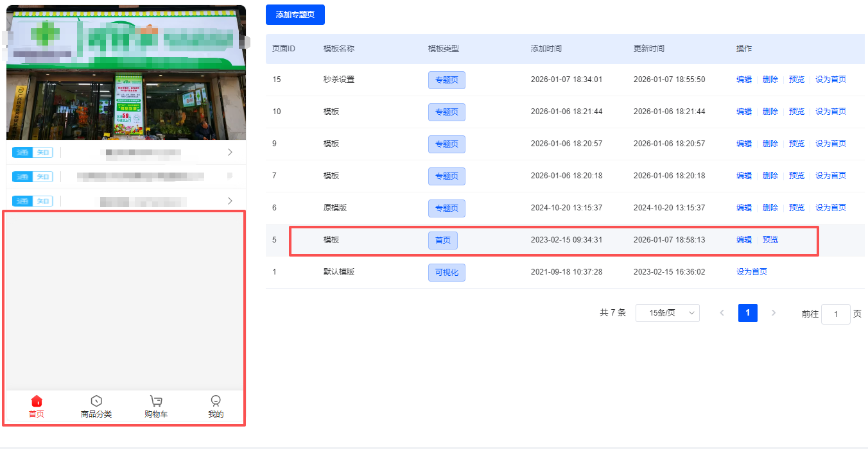The width and height of the screenshot is (868, 449).
Task: Edit the 秒杀设置 template
Action: 743,80
